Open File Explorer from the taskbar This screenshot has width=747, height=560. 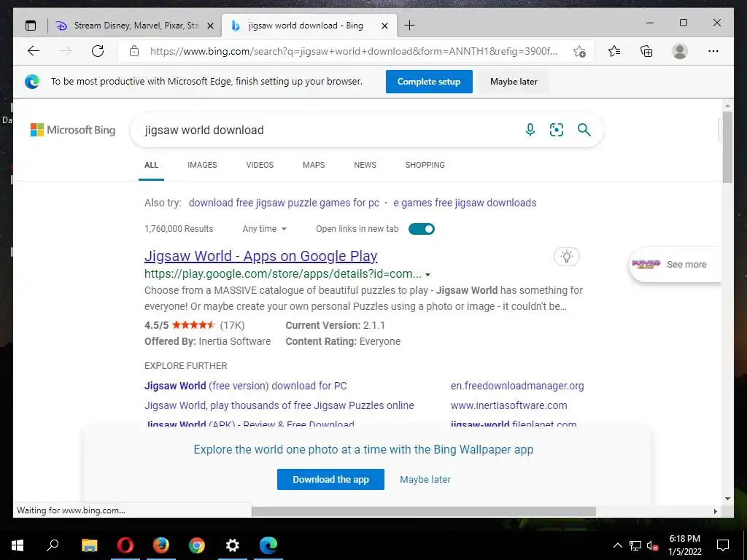[x=90, y=545]
